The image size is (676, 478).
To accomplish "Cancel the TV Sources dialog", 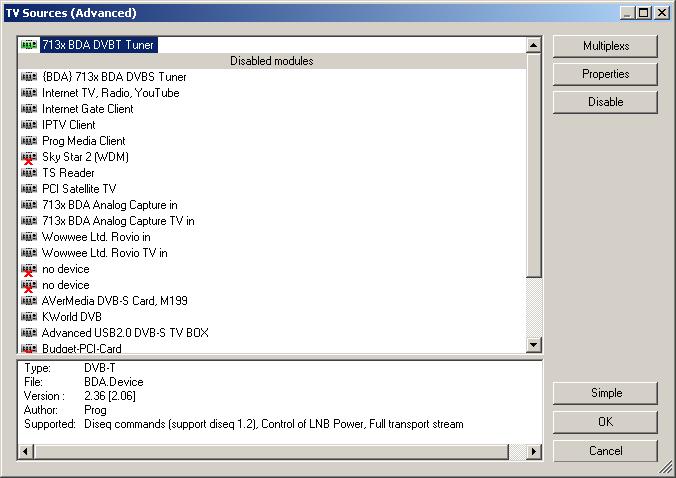I will pos(604,451).
